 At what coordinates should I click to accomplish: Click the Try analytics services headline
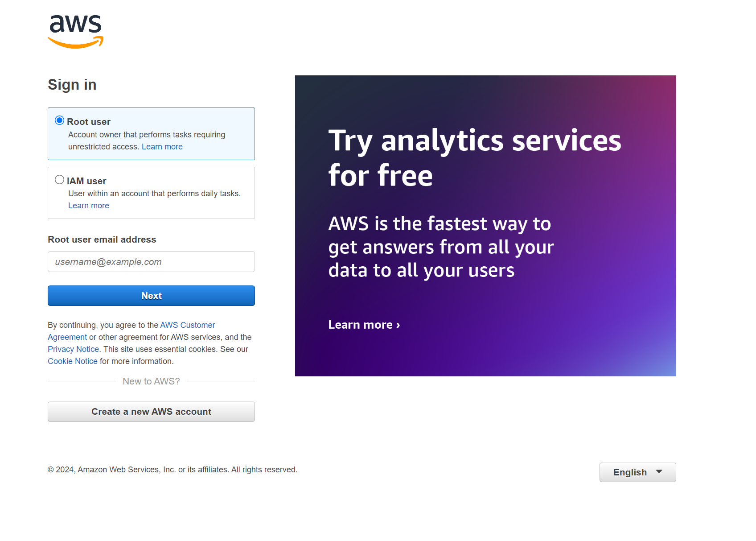pos(474,157)
